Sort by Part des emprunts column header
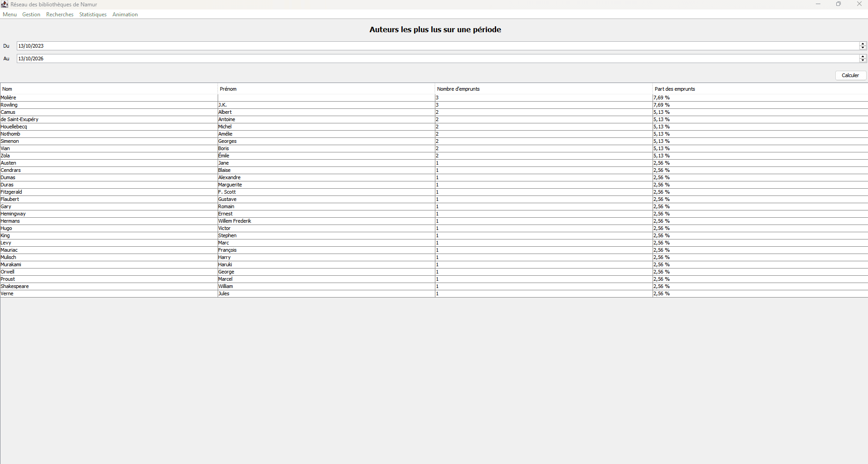 click(x=761, y=89)
